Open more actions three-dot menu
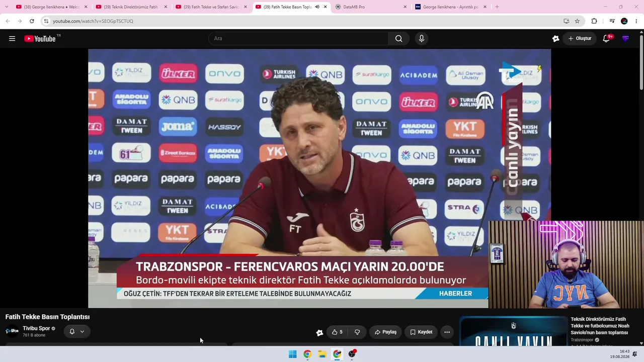 (x=447, y=332)
